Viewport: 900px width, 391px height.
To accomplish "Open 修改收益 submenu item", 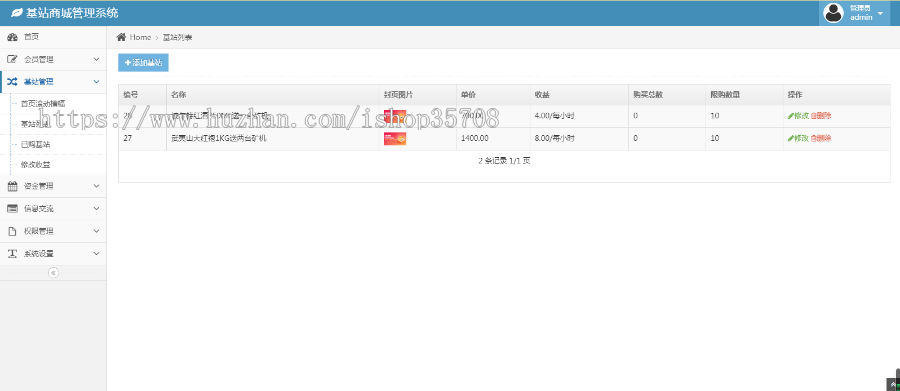I will point(35,165).
